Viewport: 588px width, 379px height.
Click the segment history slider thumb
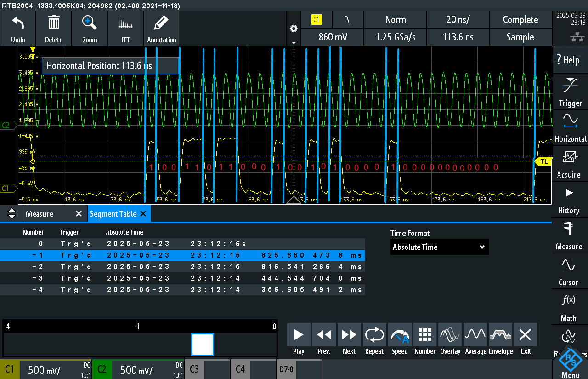[x=203, y=345]
